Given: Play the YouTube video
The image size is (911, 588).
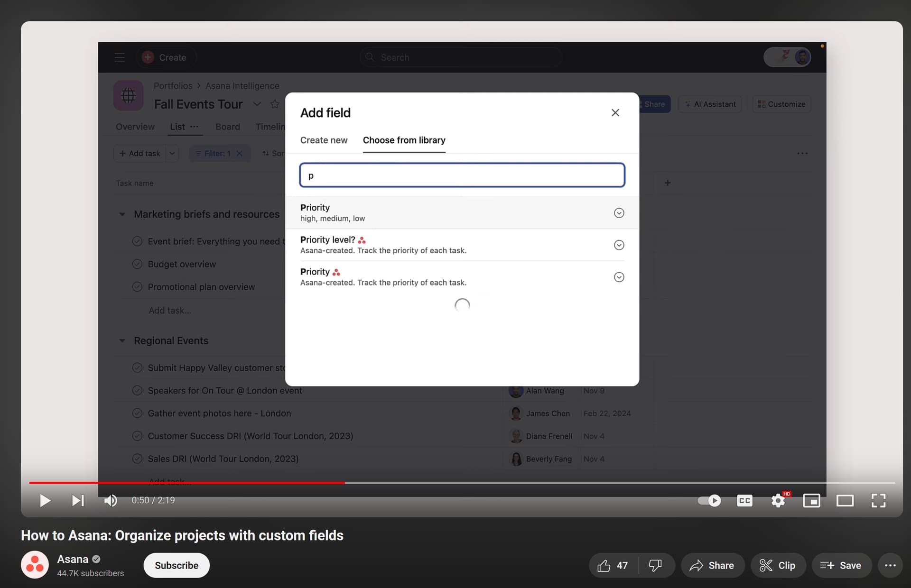Looking at the screenshot, I should pyautogui.click(x=45, y=500).
